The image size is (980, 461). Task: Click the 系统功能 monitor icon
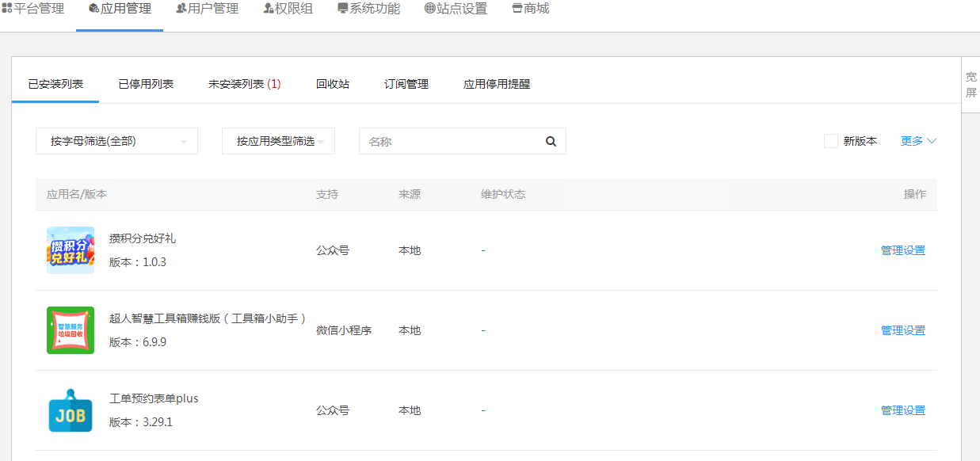coord(343,9)
